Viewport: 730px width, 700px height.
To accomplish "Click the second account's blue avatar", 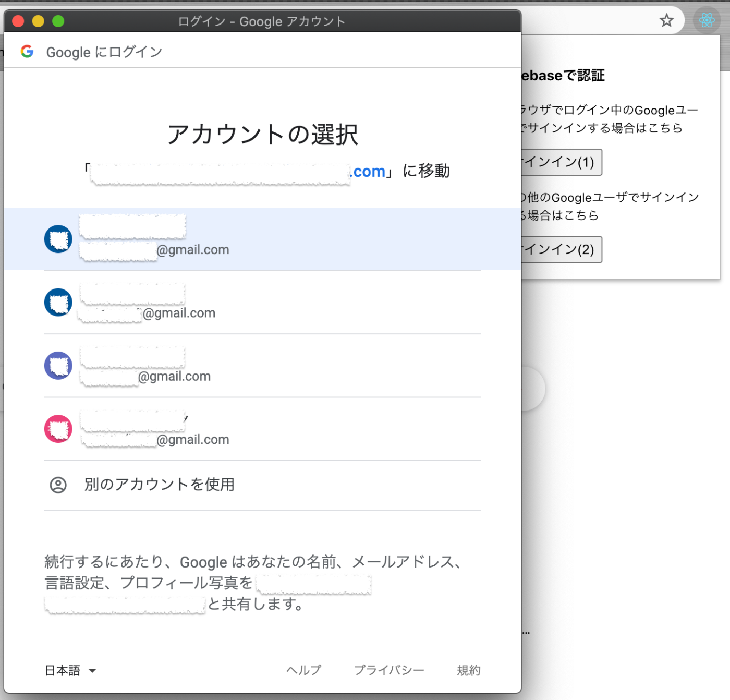I will pos(58,302).
